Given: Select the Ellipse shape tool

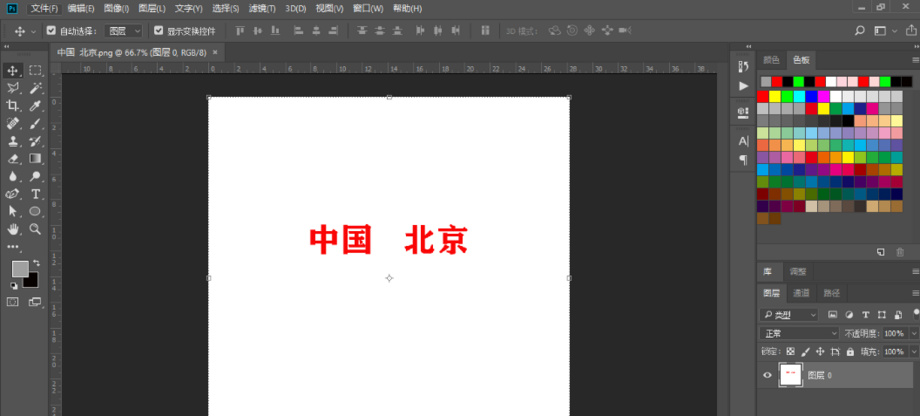Looking at the screenshot, I should [35, 211].
